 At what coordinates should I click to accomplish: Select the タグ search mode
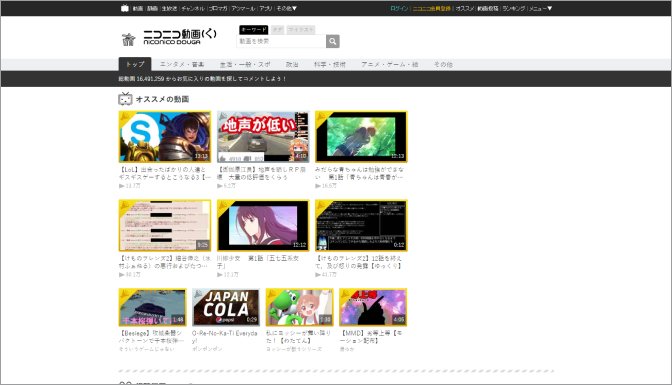(x=277, y=30)
